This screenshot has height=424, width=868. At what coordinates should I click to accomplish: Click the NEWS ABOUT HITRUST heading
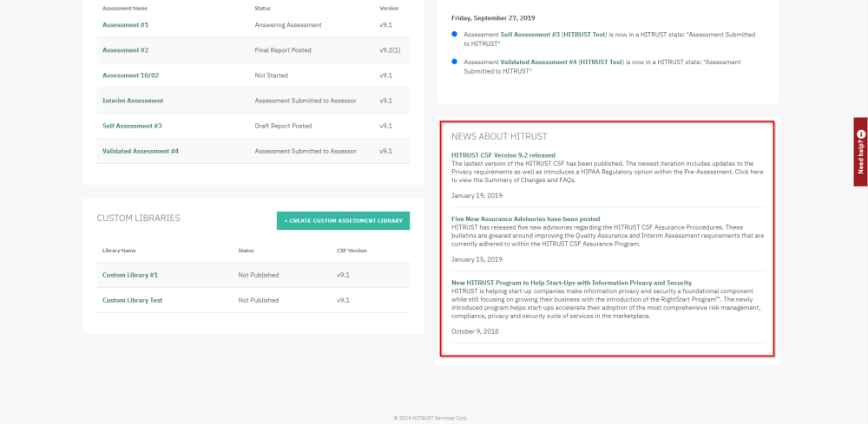(499, 136)
